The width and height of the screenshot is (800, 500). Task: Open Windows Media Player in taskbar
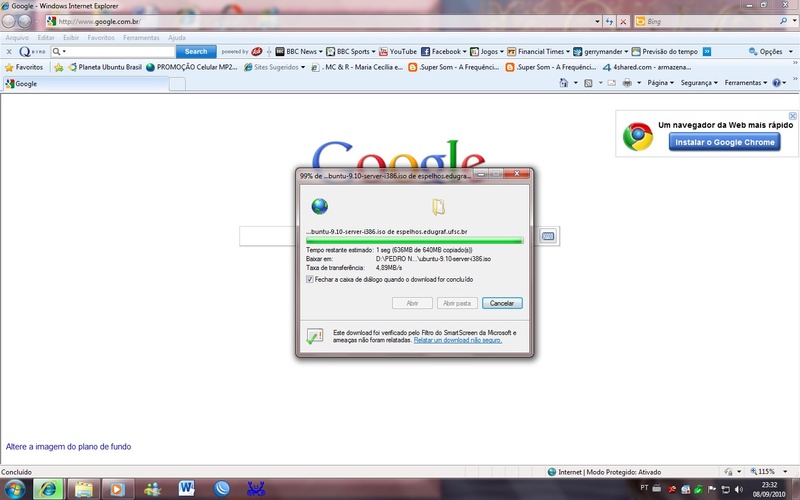117,489
